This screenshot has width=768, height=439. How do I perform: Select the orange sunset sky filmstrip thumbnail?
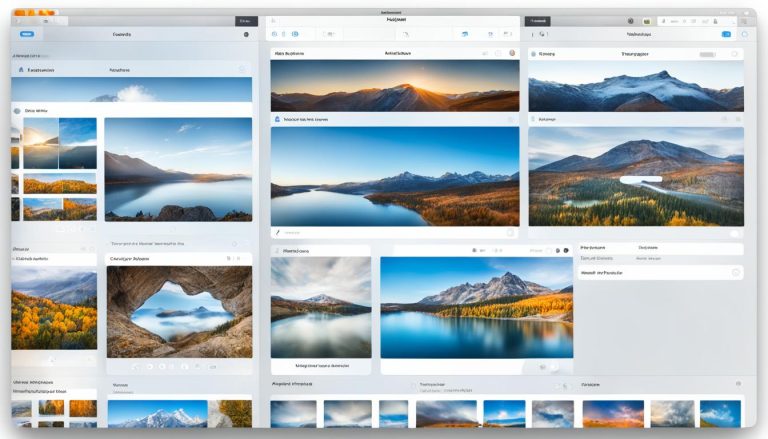click(613, 414)
